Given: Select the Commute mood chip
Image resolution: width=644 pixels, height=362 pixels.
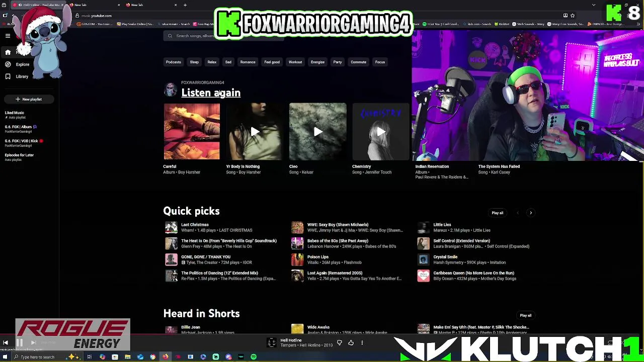Looking at the screenshot, I should click(358, 62).
